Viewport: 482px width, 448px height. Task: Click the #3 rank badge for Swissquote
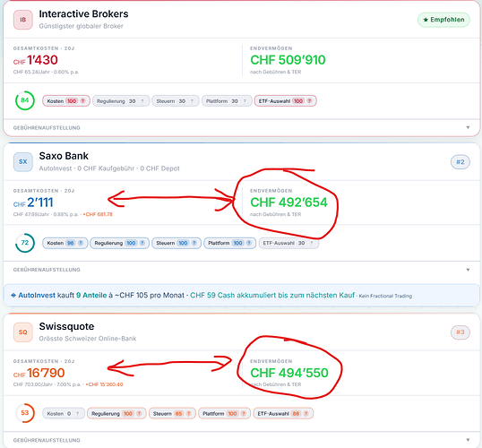460,332
